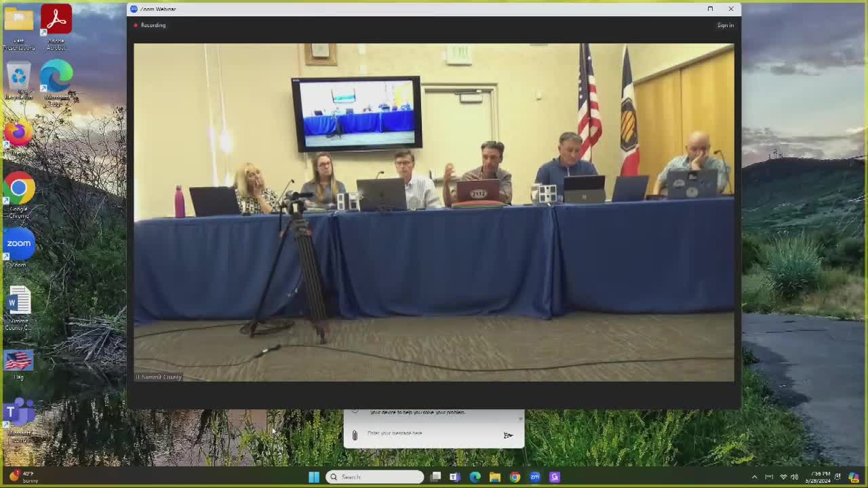This screenshot has height=488, width=868.
Task: Launch Microsoft Edge from the taskbar
Action: 475,476
